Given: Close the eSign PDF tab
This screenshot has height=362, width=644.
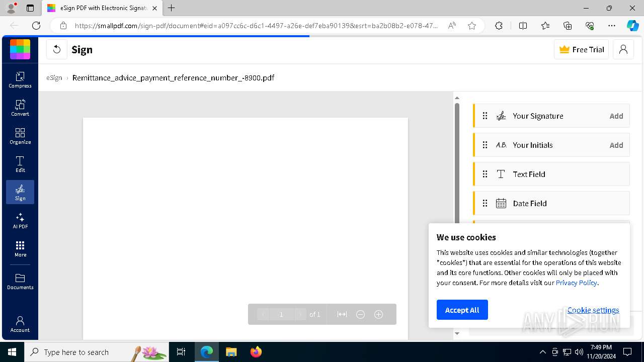Looking at the screenshot, I should tap(155, 8).
